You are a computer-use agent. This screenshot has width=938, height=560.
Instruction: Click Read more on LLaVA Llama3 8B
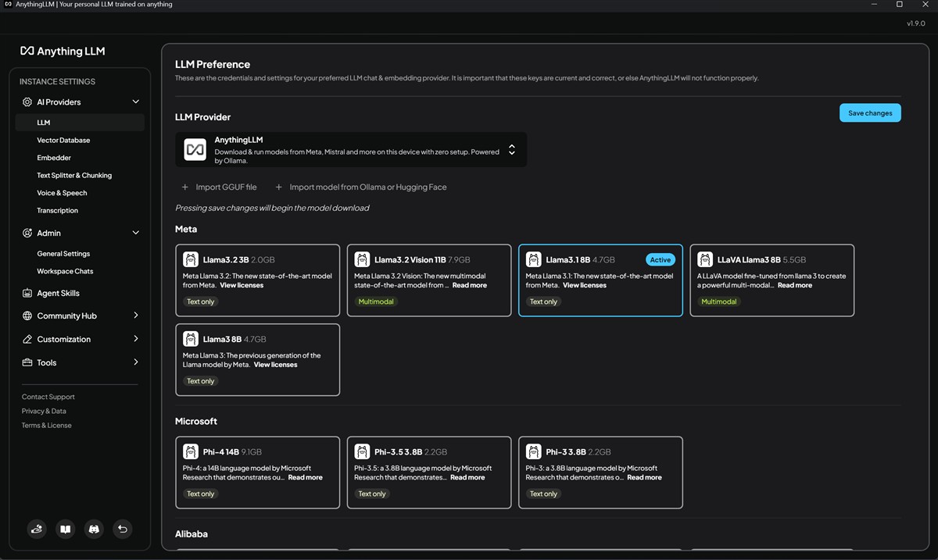click(794, 286)
